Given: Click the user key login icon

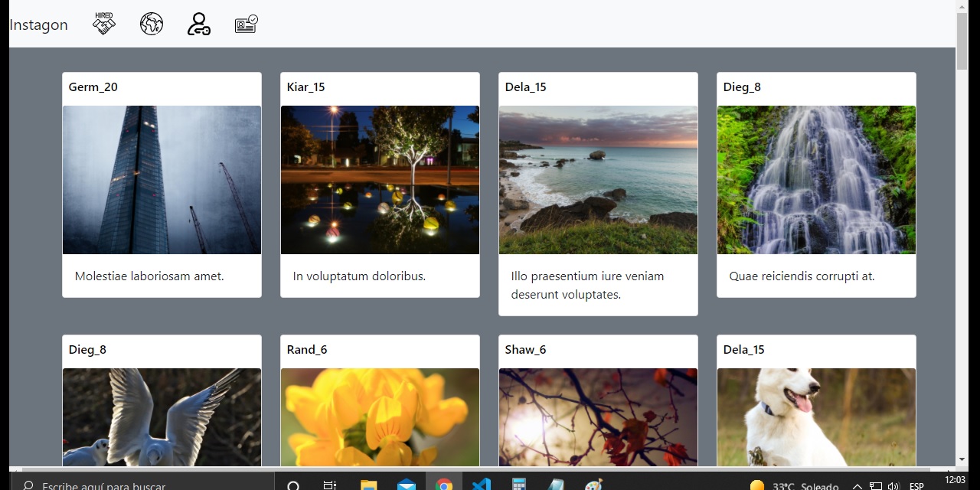Looking at the screenshot, I should point(199,24).
